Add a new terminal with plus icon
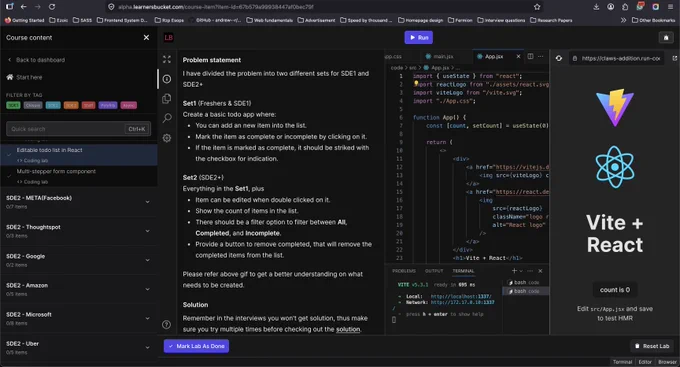This screenshot has width=680, height=367. point(514,271)
